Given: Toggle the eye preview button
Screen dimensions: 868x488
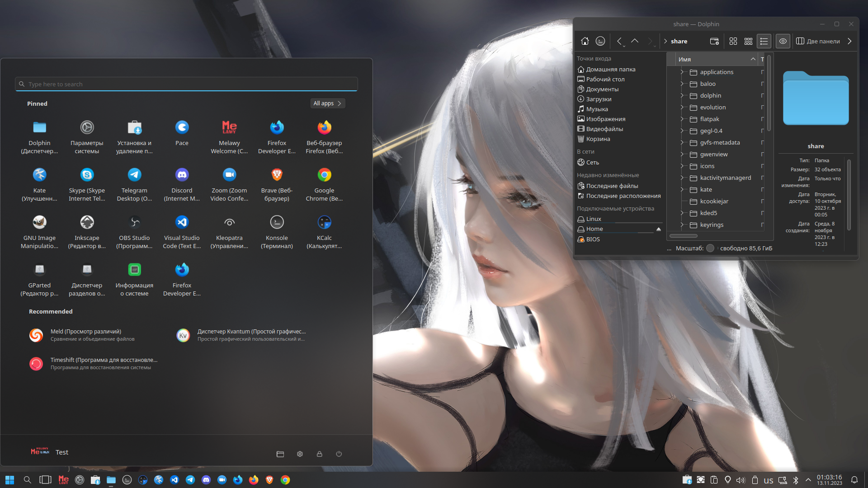Looking at the screenshot, I should (x=783, y=41).
